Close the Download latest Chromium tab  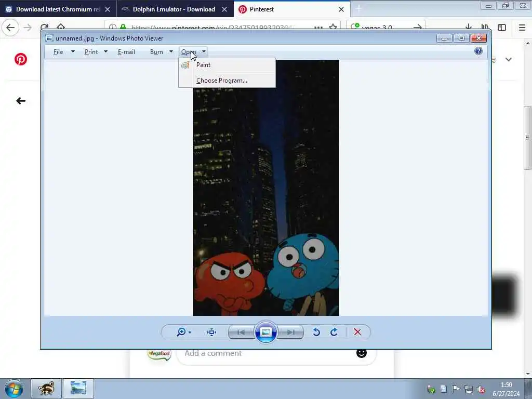click(x=108, y=9)
